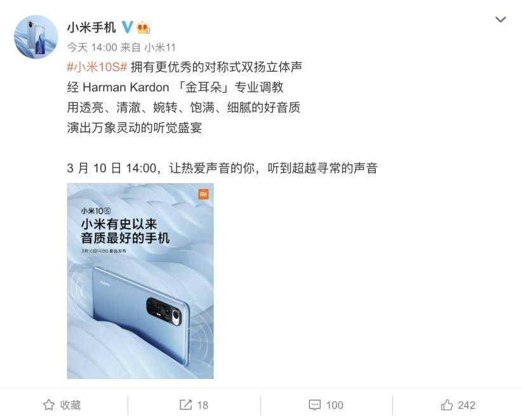522x420 pixels.
Task: Click the repost share icon
Action: pos(185,405)
